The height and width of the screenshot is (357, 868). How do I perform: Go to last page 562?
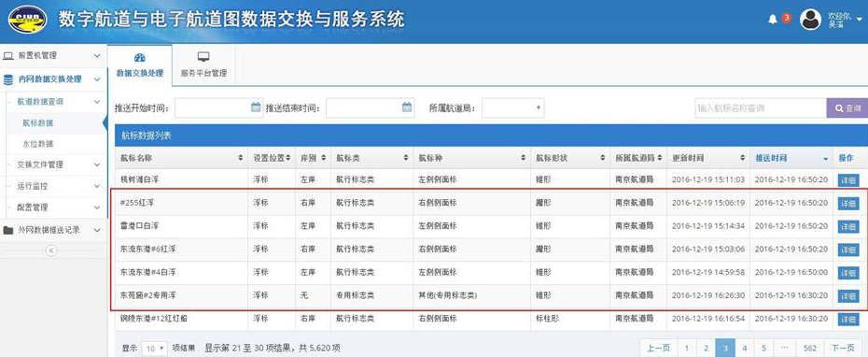[x=810, y=349]
